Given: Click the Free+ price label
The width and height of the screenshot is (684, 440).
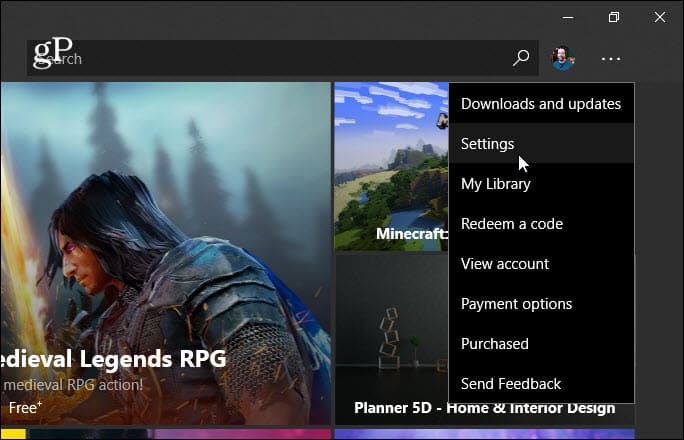Looking at the screenshot, I should point(25,407).
